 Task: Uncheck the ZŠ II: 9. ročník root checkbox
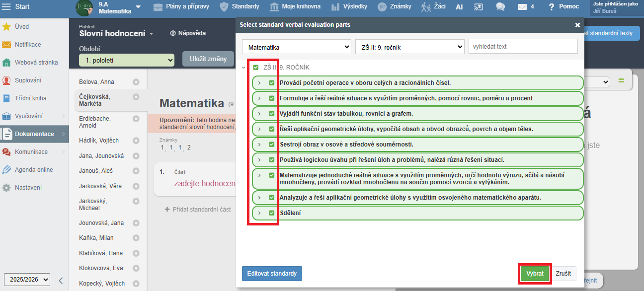[256, 68]
